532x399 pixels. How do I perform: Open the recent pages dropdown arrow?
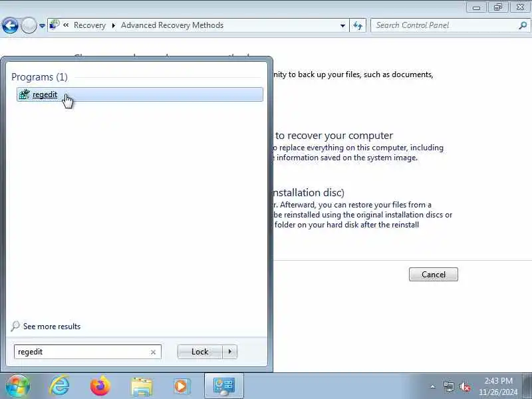click(x=42, y=26)
